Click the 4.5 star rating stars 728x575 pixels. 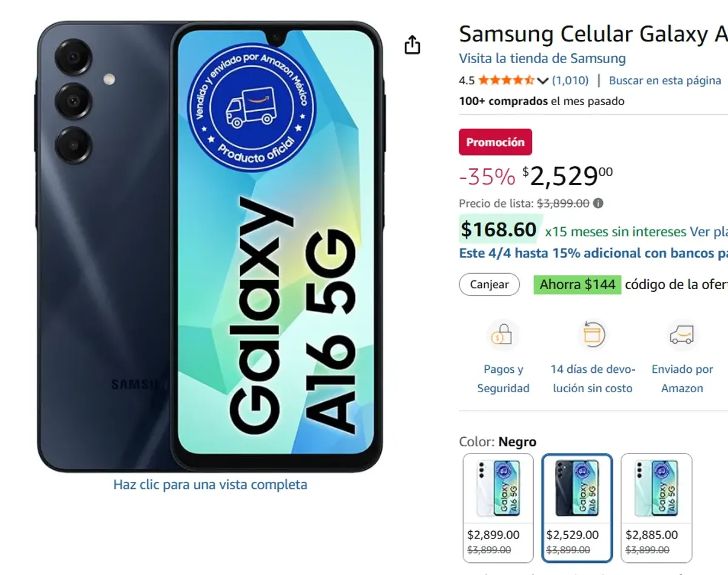pos(508,80)
